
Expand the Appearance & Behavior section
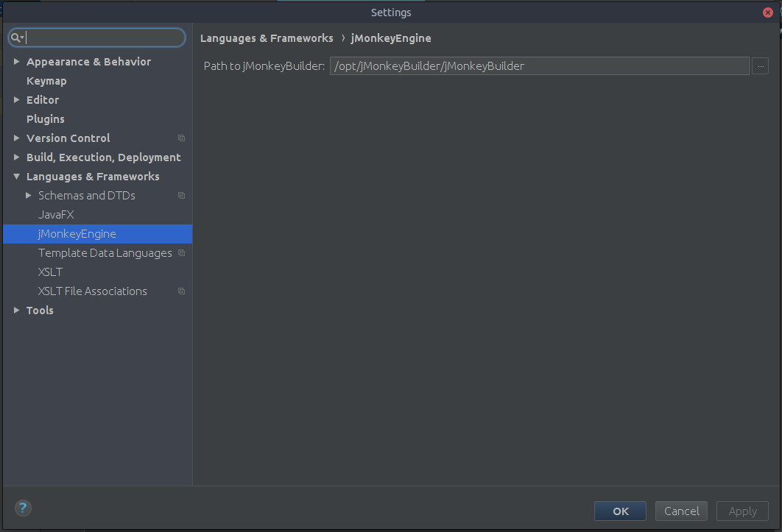(x=16, y=61)
